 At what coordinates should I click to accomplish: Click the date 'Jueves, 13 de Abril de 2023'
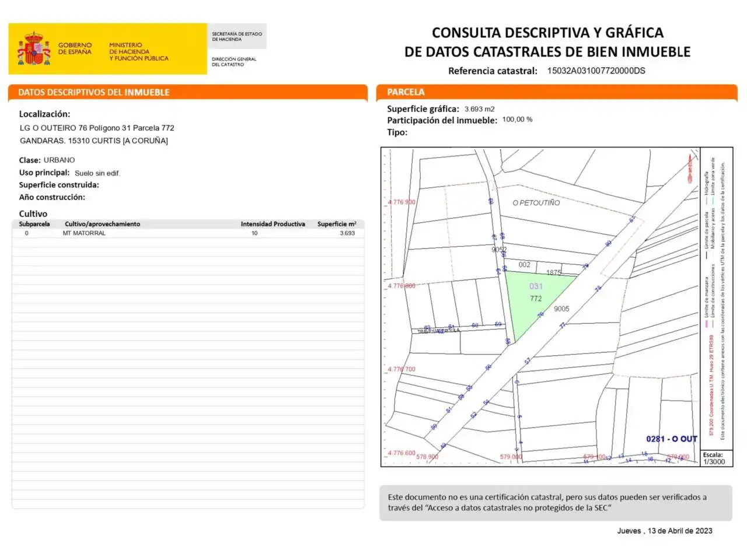[x=665, y=531]
